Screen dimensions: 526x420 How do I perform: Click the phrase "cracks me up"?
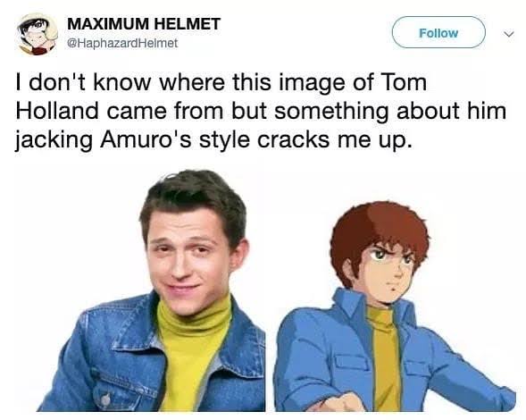[x=334, y=139]
